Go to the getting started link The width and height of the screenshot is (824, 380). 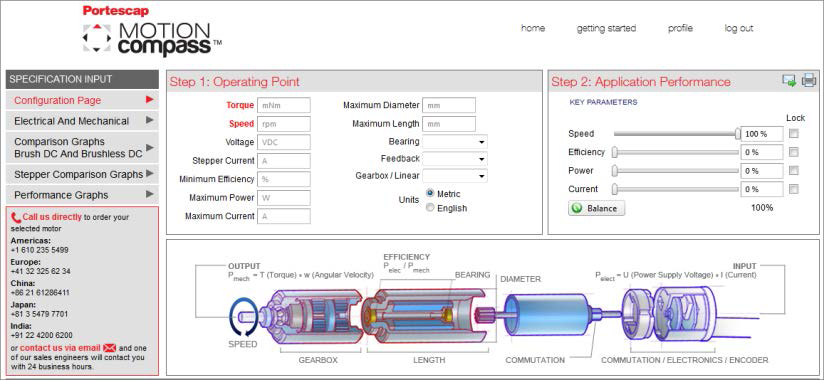tap(606, 28)
